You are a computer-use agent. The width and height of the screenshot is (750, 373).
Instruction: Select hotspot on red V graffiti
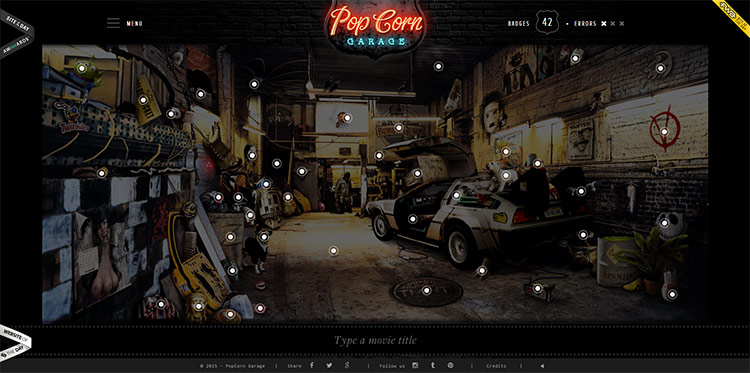[x=664, y=132]
